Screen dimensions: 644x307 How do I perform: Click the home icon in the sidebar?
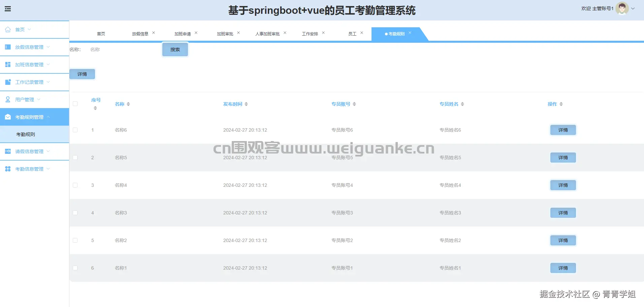point(8,30)
